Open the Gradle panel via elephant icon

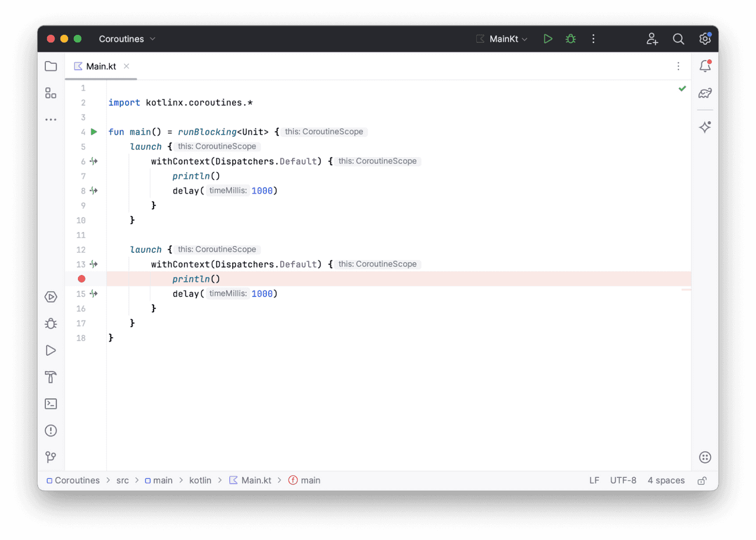pos(705,93)
